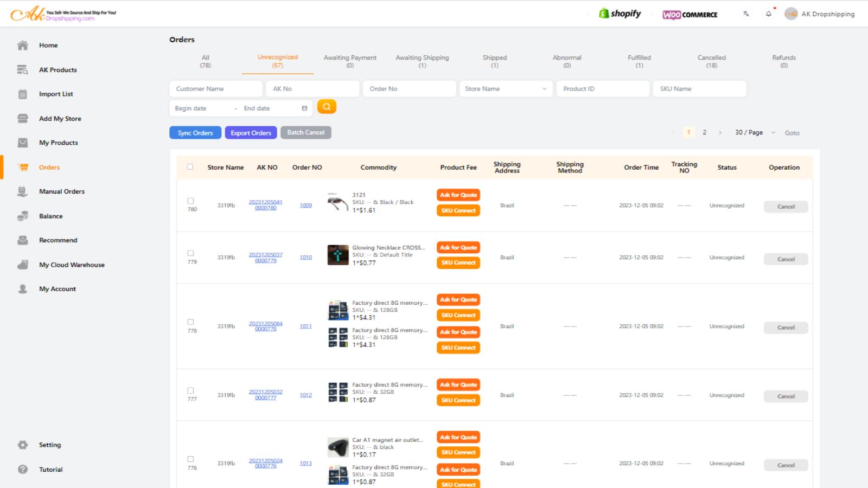Image resolution: width=868 pixels, height=488 pixels.
Task: Check the checkbox for order 779
Action: (x=190, y=253)
